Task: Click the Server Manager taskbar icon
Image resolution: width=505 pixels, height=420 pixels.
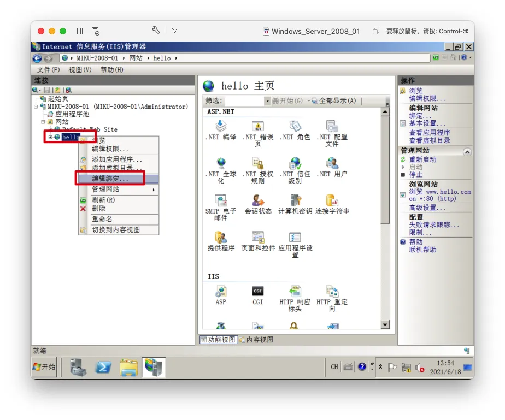Action: coord(78,367)
